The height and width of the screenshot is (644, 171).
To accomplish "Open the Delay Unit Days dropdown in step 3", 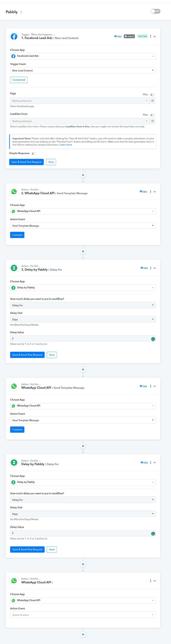I will [83, 319].
